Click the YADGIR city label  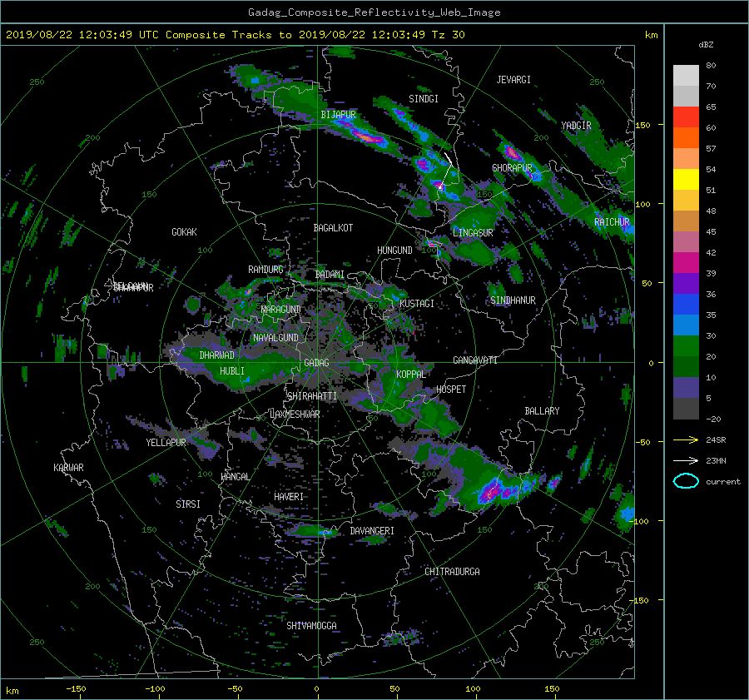coord(576,126)
